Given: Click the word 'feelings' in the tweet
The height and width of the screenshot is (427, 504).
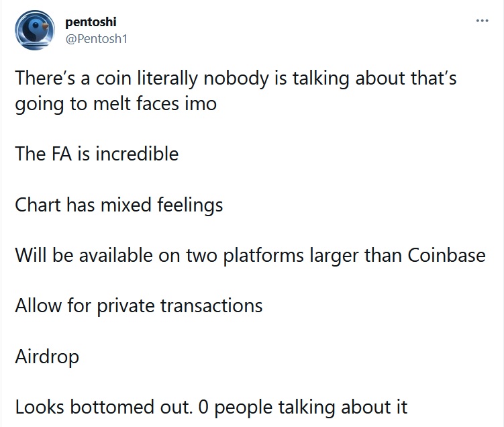Looking at the screenshot, I should (x=190, y=205).
